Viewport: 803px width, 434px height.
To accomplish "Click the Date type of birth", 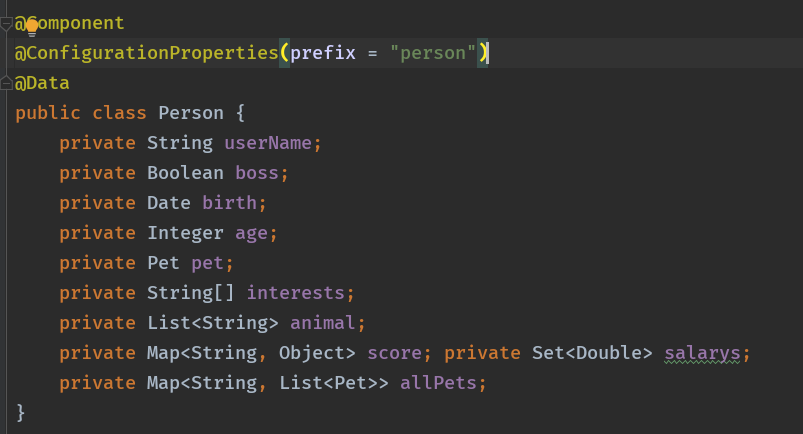I will [x=169, y=202].
